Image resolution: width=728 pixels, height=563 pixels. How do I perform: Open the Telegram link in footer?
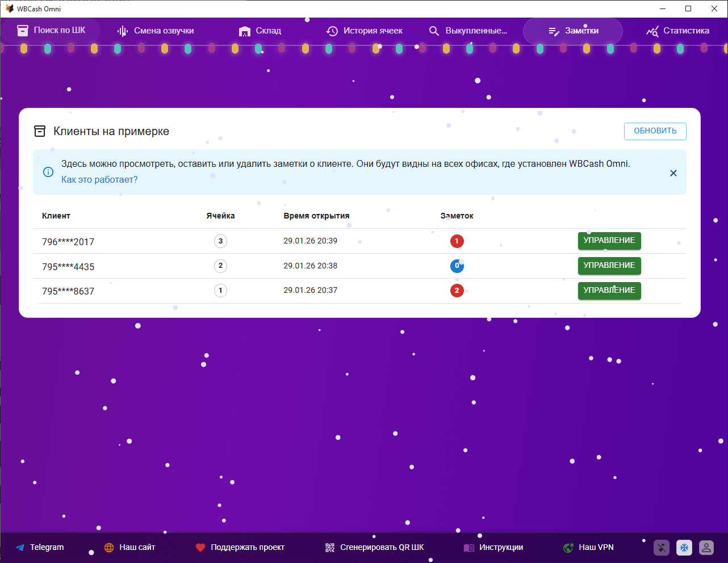click(x=40, y=548)
